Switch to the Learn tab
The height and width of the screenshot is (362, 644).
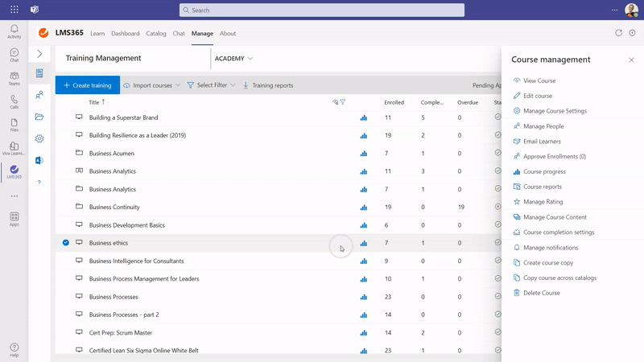pyautogui.click(x=97, y=33)
